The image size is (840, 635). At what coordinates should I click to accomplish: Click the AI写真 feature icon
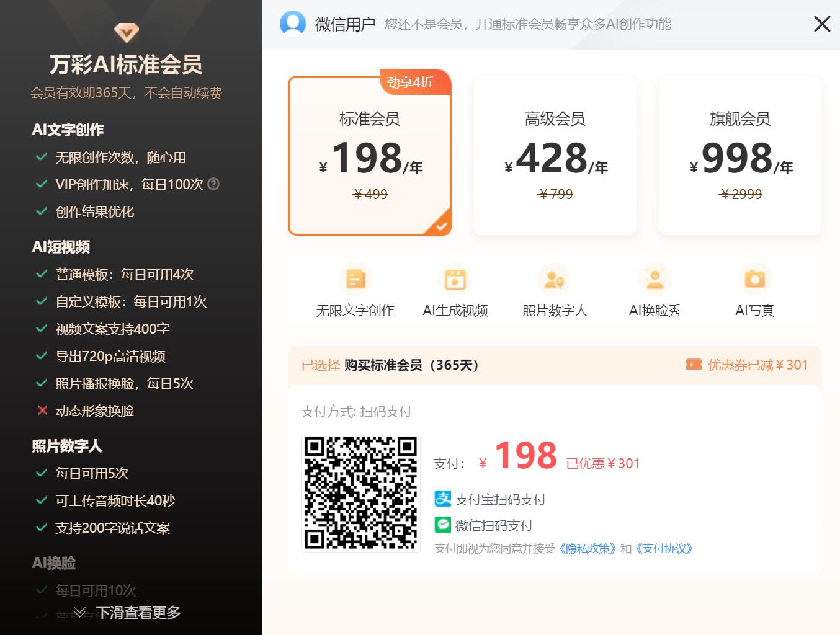click(754, 279)
